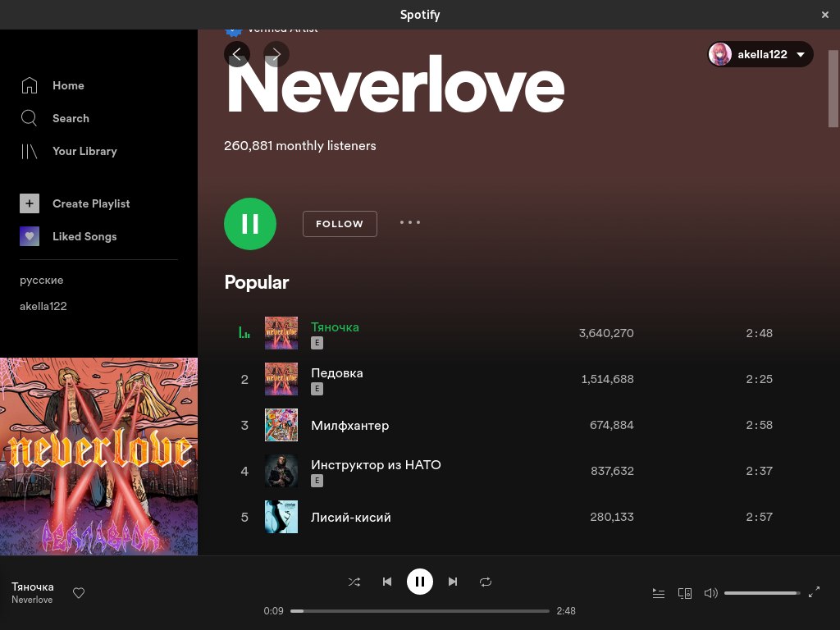The width and height of the screenshot is (840, 630).
Task: Click the 674,884 play count
Action: 612,426
